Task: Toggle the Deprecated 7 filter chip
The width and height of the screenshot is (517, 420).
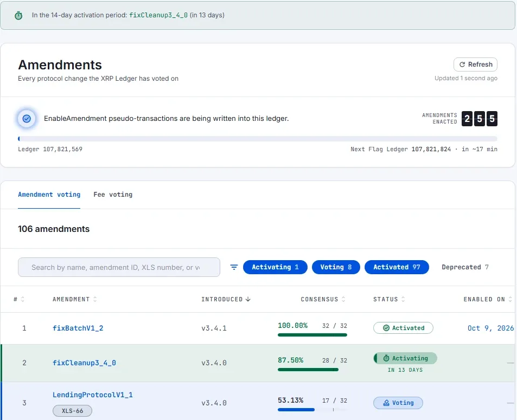Action: pos(465,267)
